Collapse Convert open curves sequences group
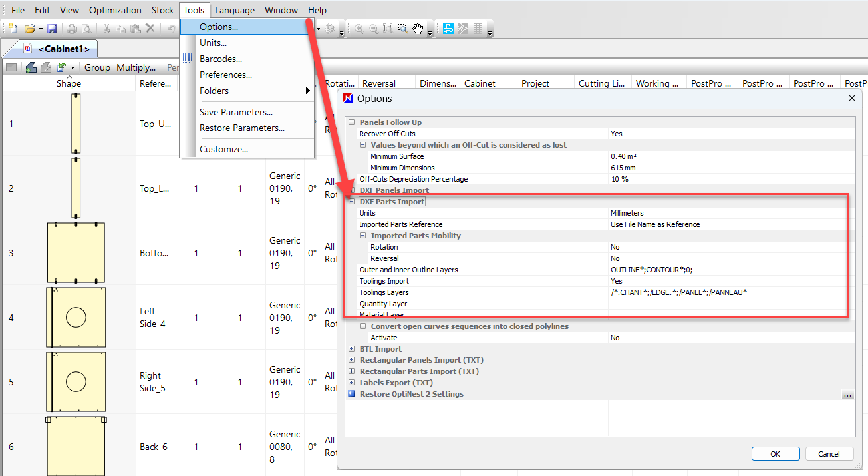The width and height of the screenshot is (868, 476). point(363,326)
